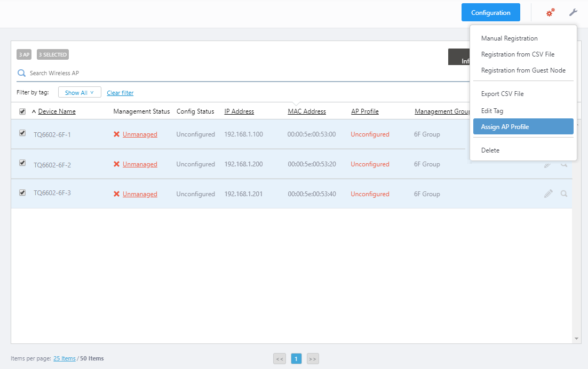Open the Show All tag filter dropdown
Image resolution: width=588 pixels, height=369 pixels.
pos(80,92)
